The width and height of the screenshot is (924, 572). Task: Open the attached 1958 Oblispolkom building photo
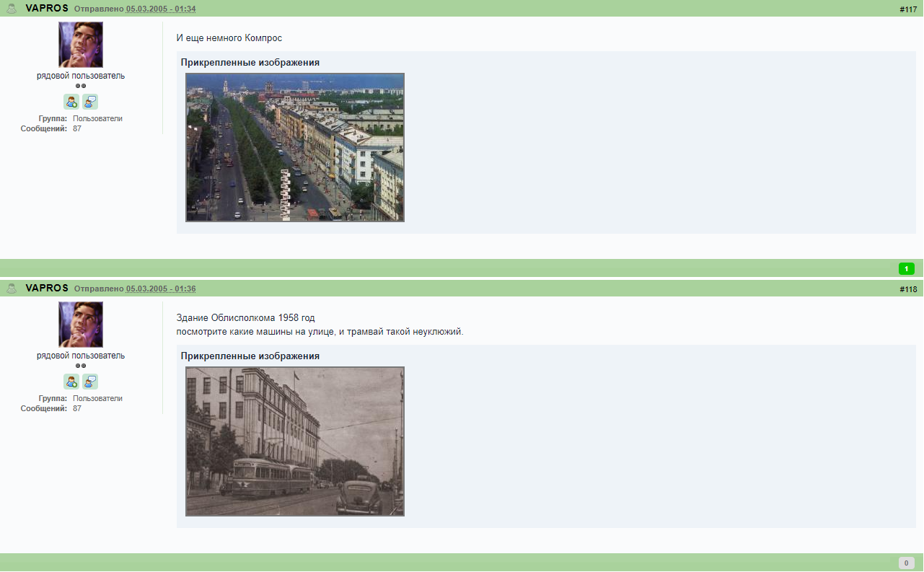pyautogui.click(x=295, y=441)
